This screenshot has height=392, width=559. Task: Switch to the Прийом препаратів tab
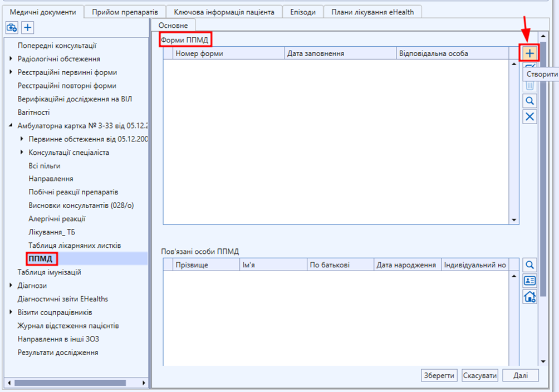(x=125, y=12)
